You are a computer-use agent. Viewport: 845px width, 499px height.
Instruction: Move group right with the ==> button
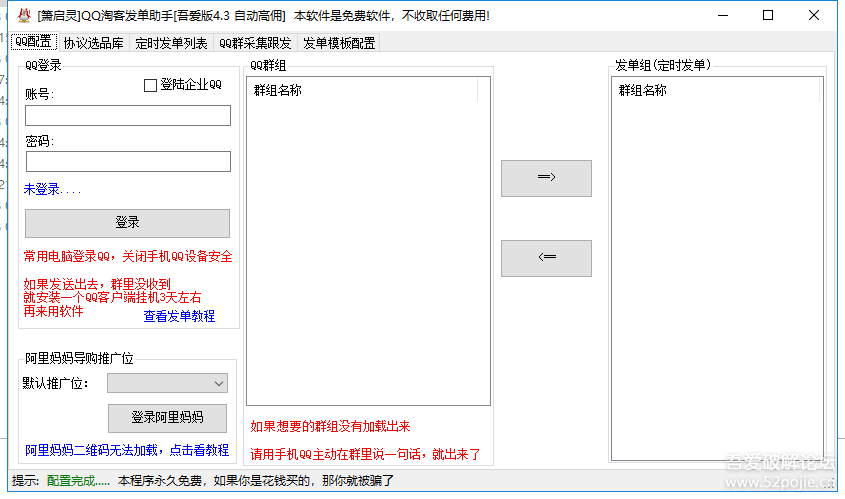(546, 178)
